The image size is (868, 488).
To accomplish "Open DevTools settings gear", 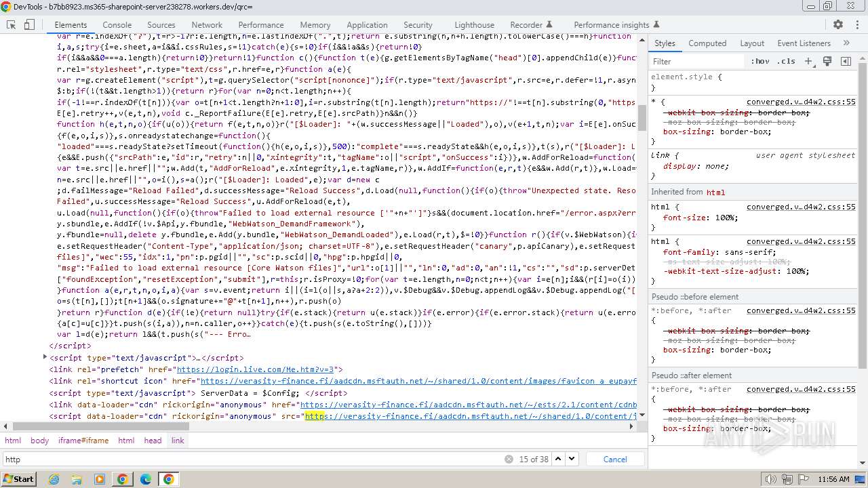I will (x=838, y=24).
